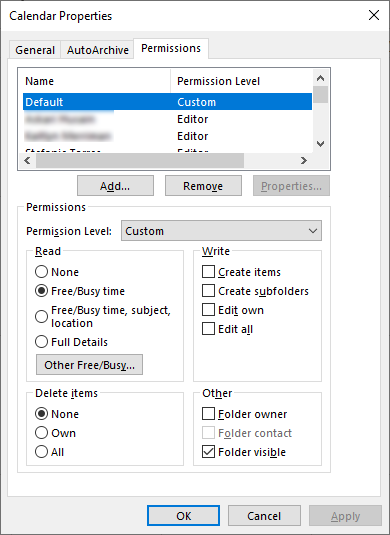390x535 pixels.
Task: Click list scroll-up arrow
Action: click(x=320, y=78)
